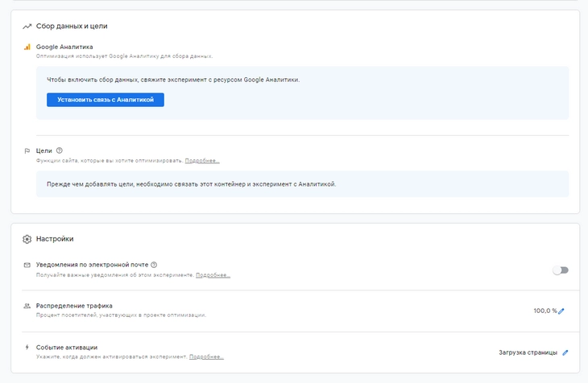Open Подробнее link under Событие активации
The width and height of the screenshot is (588, 383).
206,356
